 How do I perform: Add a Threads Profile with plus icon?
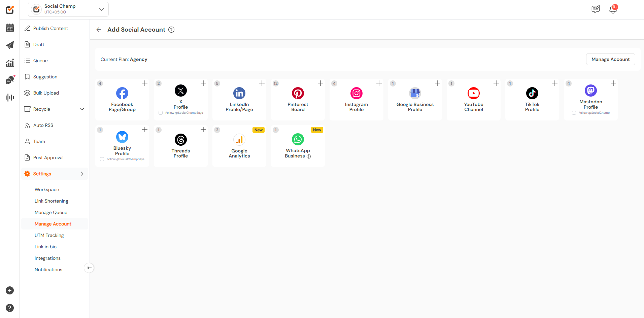pyautogui.click(x=203, y=130)
